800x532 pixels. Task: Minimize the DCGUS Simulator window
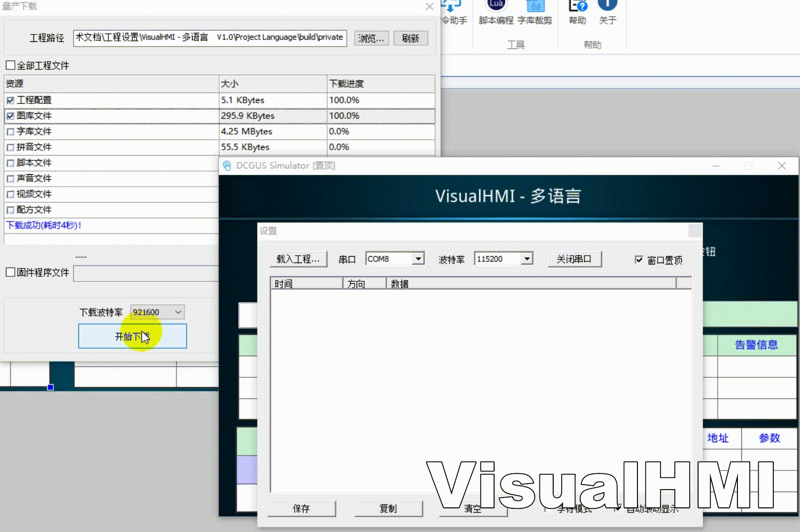pyautogui.click(x=716, y=166)
